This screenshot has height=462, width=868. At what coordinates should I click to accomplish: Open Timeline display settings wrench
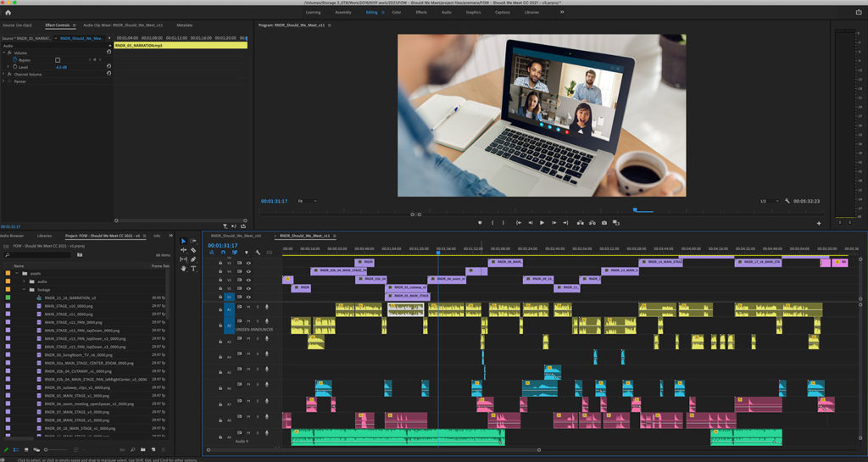pos(258,253)
